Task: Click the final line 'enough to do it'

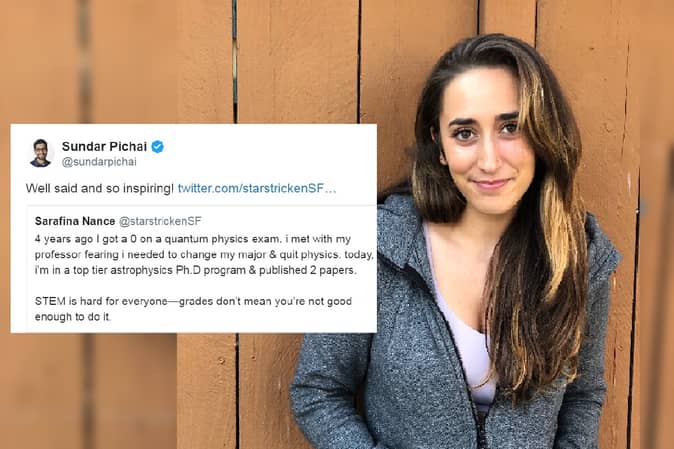Action: click(x=73, y=317)
